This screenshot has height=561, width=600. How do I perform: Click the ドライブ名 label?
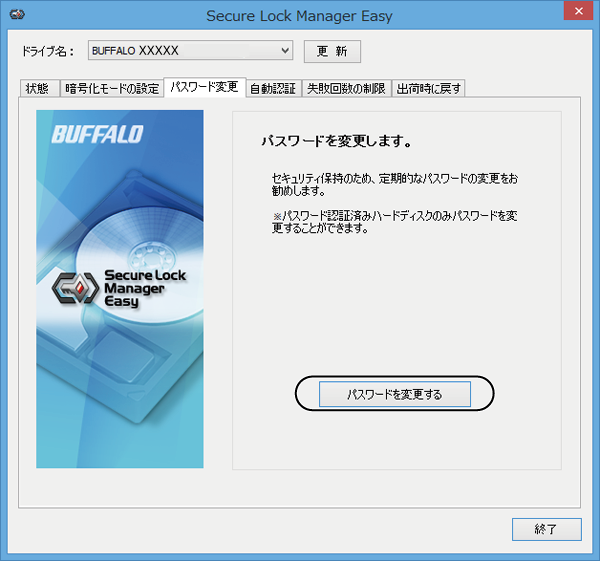coord(48,51)
